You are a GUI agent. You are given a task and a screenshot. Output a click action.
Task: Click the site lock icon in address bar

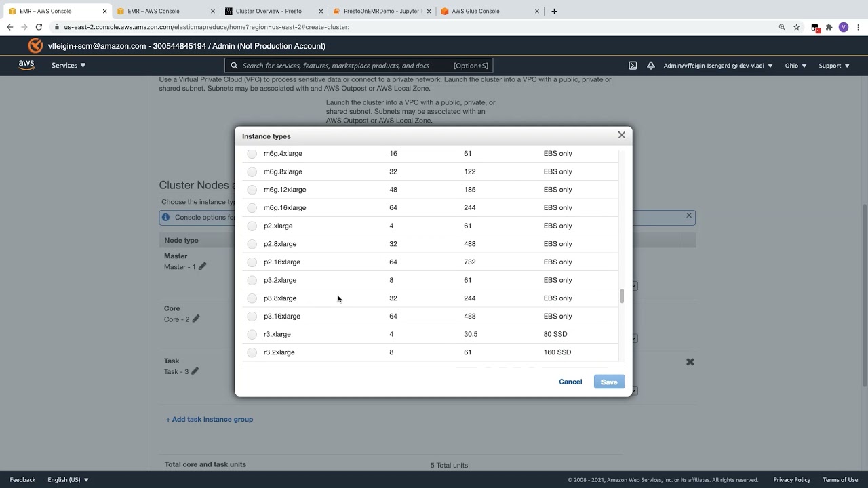click(x=57, y=27)
